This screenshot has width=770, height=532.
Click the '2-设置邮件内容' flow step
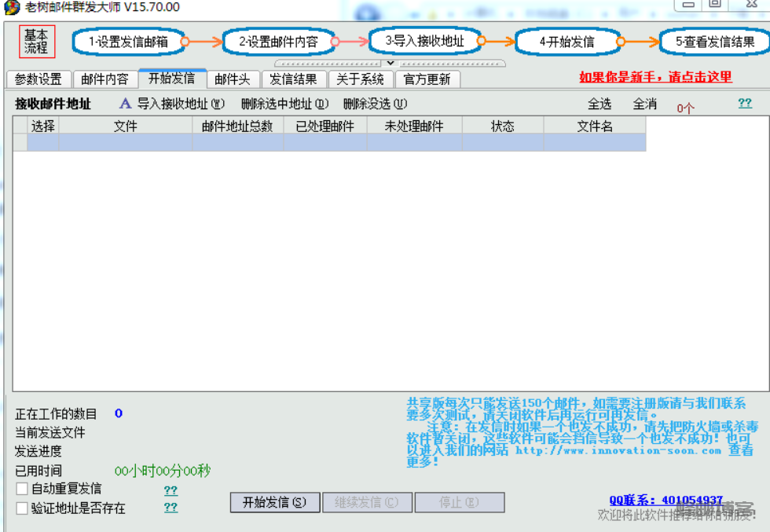[x=278, y=42]
